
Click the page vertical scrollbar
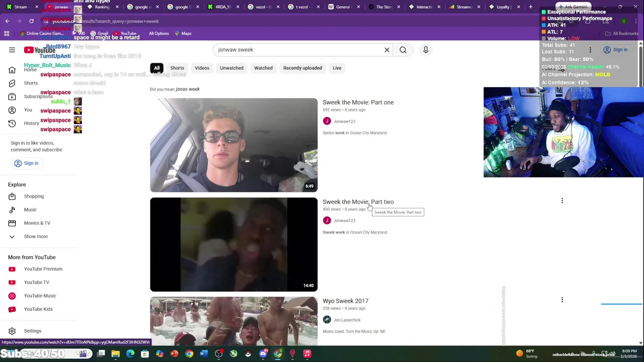point(640,193)
